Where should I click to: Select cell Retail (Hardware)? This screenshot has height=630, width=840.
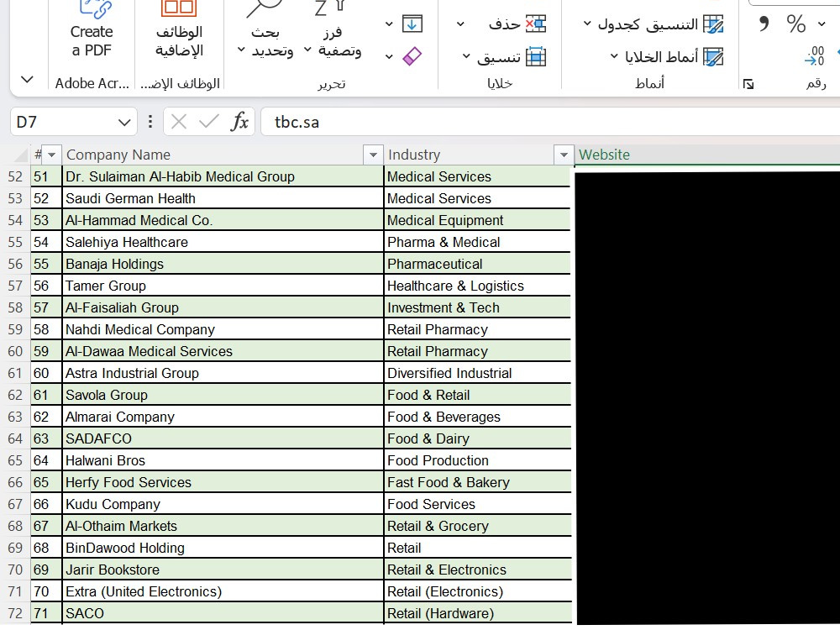pos(478,613)
